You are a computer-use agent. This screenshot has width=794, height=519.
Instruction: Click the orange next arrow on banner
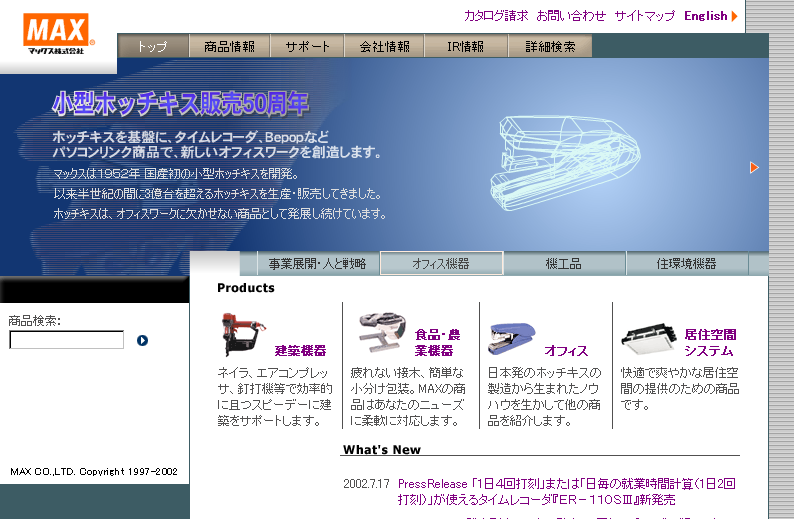pos(754,167)
